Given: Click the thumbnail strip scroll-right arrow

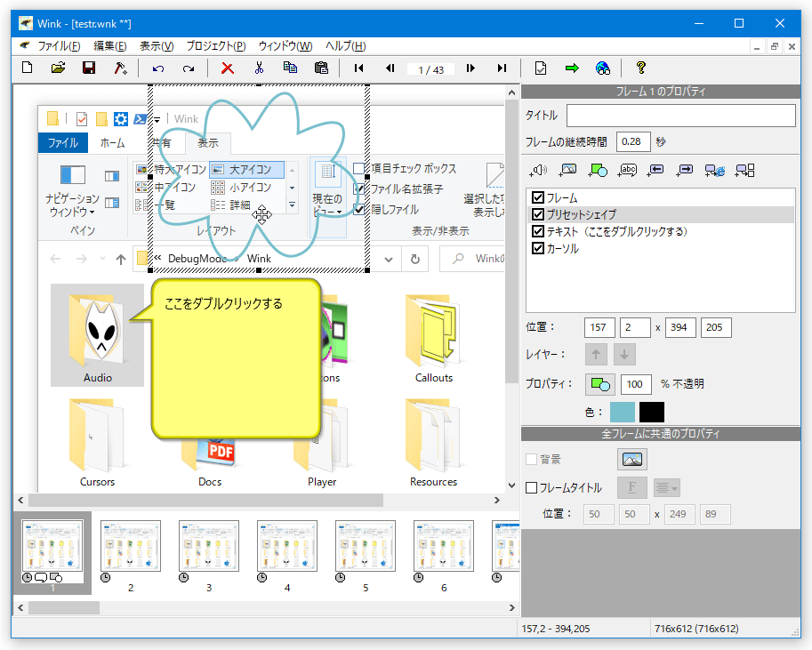Looking at the screenshot, I should (512, 607).
